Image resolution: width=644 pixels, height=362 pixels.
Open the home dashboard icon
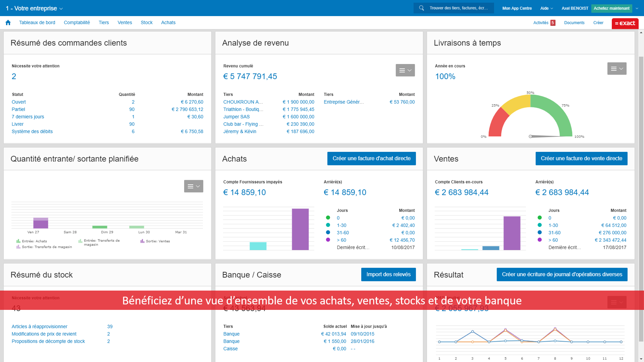(8, 23)
